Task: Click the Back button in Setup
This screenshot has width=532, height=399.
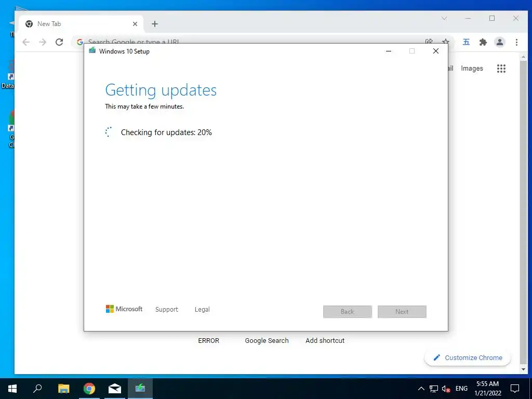Action: click(x=348, y=312)
